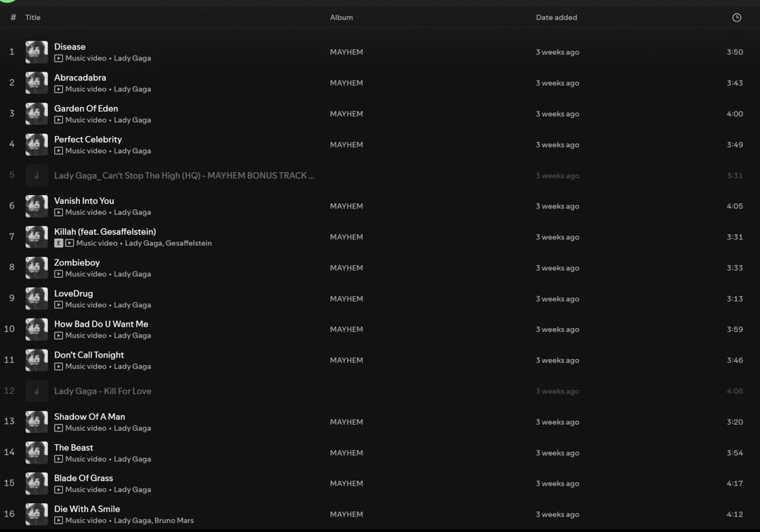Select the track title Abracadabra
760x532 pixels.
(80, 78)
